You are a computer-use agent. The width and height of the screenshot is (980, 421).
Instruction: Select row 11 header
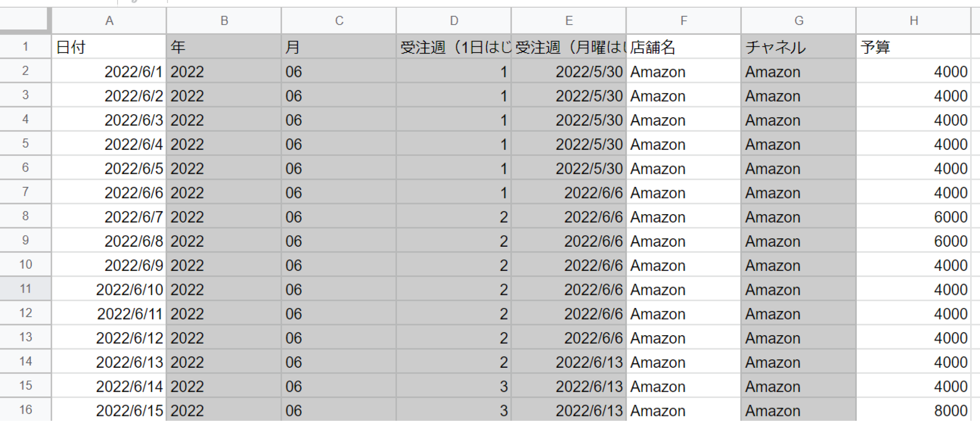25,289
